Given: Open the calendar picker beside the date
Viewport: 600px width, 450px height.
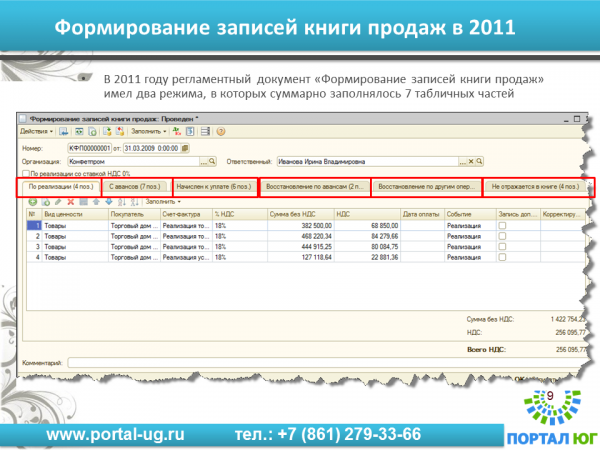Looking at the screenshot, I should click(185, 148).
